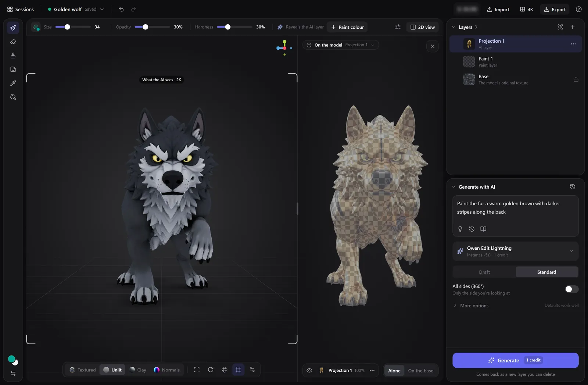Open Golden wolf project dropdown
Screen dimensions: 588x385
[102, 9]
